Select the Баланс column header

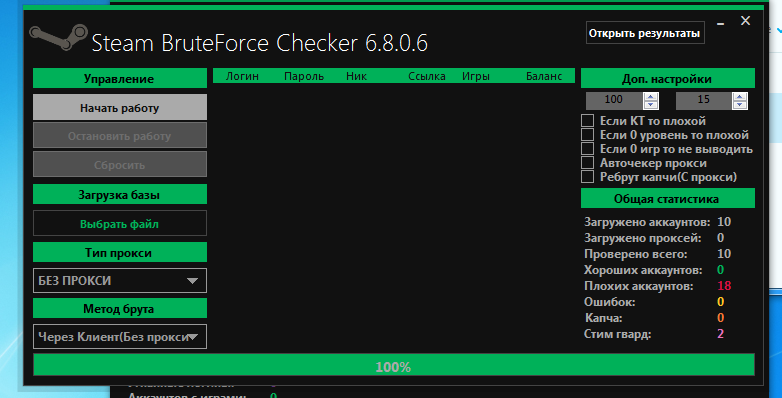544,76
